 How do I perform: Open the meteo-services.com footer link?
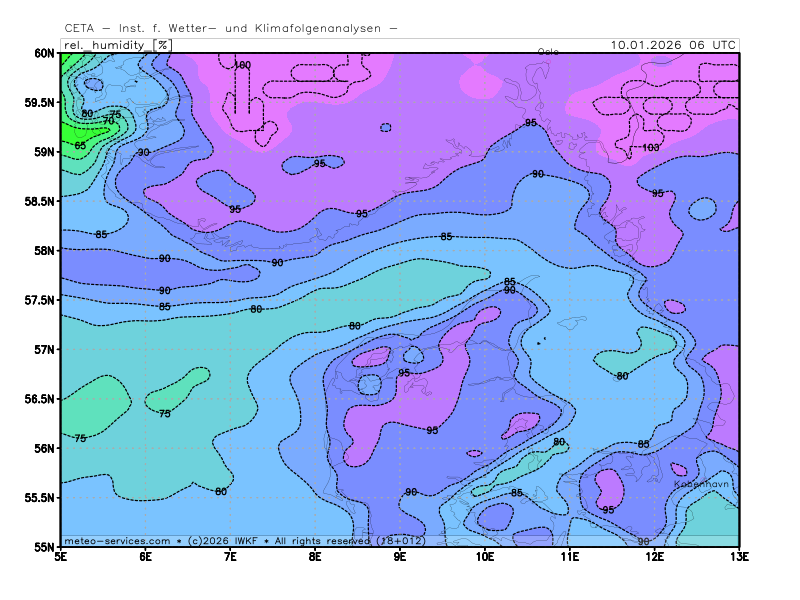coord(116,540)
